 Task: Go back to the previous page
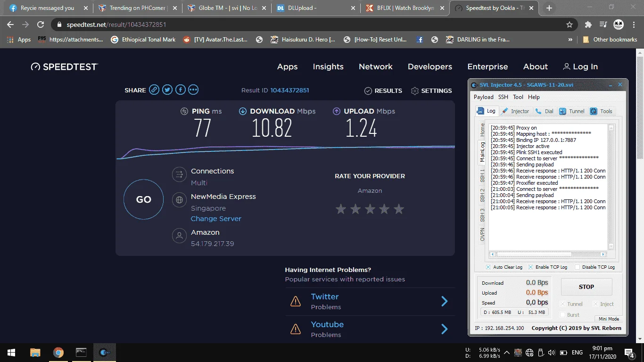[x=10, y=25]
